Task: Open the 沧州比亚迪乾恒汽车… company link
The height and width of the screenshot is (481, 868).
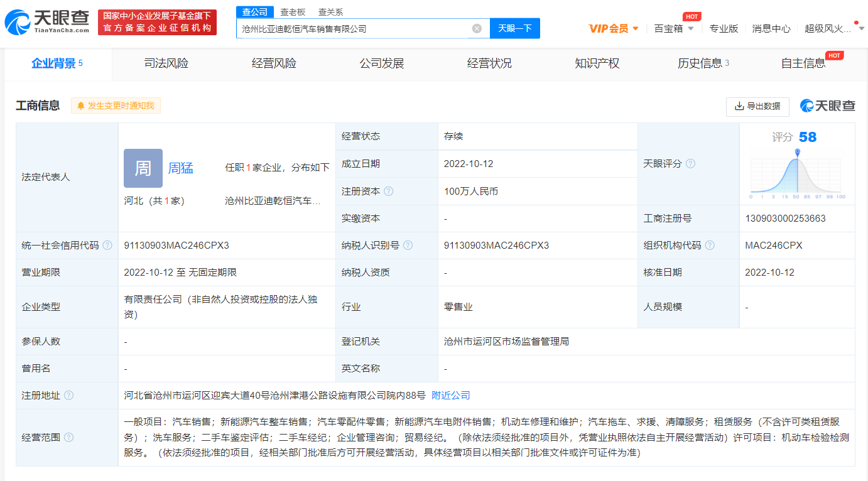Action: (273, 202)
